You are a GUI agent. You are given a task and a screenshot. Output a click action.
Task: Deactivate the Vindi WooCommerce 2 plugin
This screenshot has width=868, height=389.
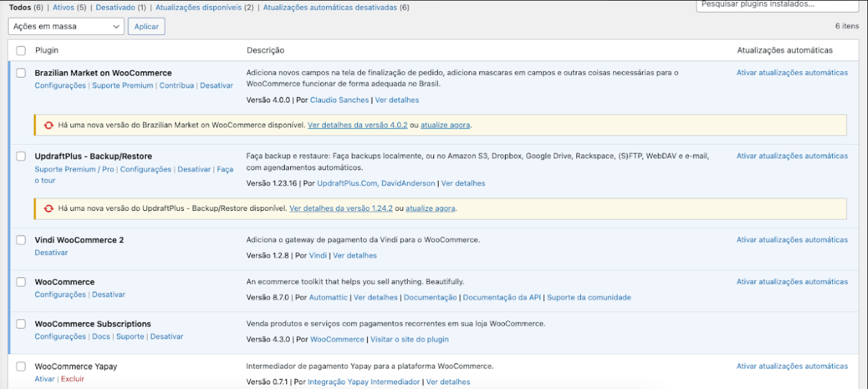pyautogui.click(x=51, y=252)
